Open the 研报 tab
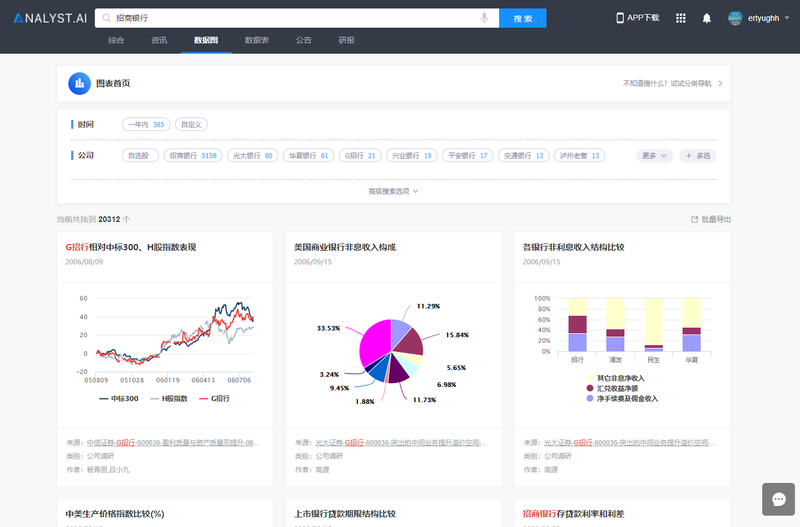800x527 pixels. pyautogui.click(x=346, y=40)
